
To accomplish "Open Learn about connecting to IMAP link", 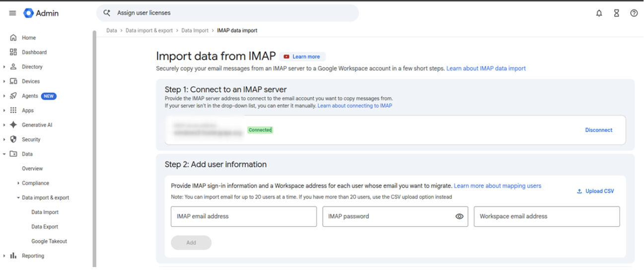I will [x=355, y=106].
